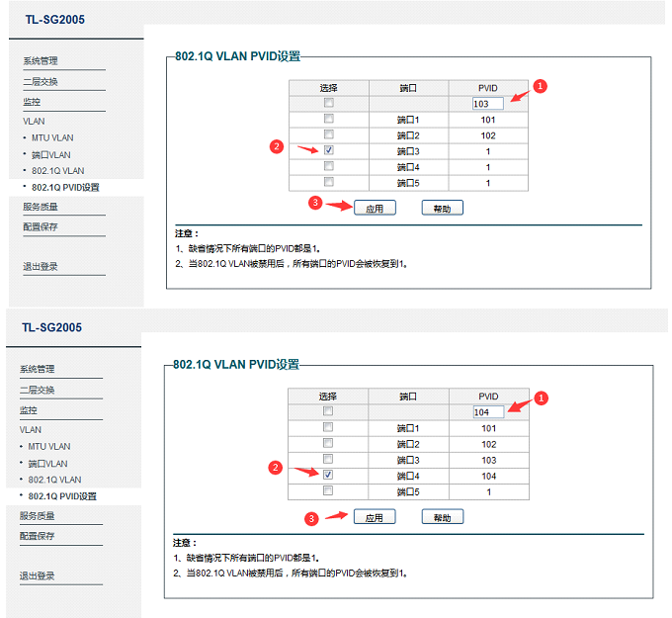Toggle select-all checkbox beside the 103 field
This screenshot has width=672, height=618.
point(329,103)
